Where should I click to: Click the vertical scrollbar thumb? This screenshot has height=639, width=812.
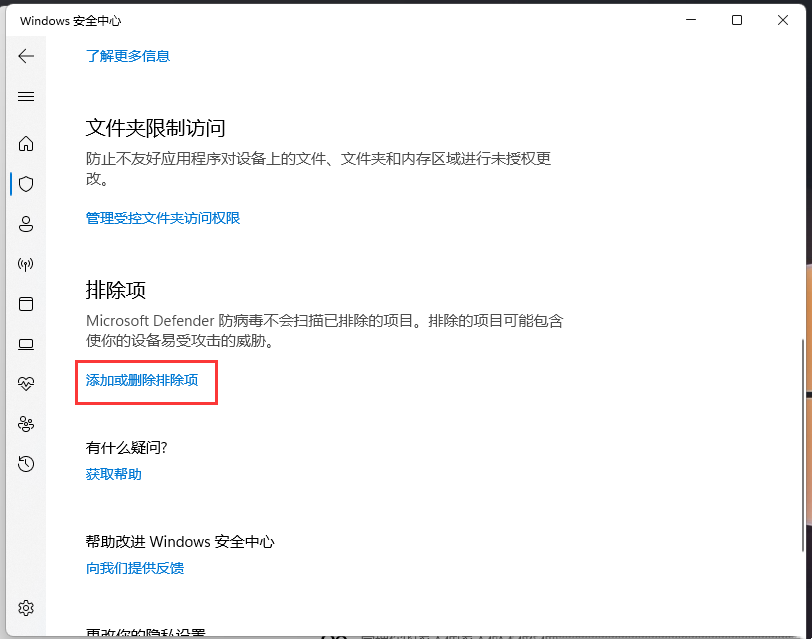click(x=803, y=445)
